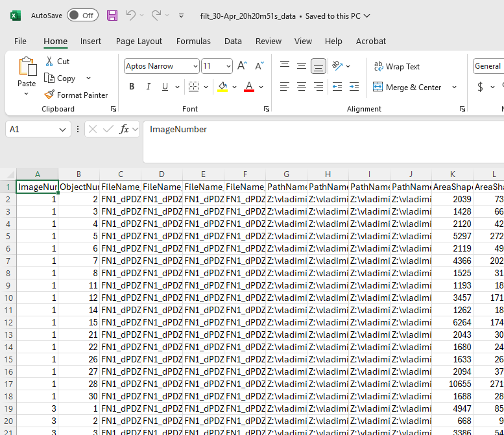Click the Name Box showing A1
The height and width of the screenshot is (435, 504).
[x=31, y=129]
